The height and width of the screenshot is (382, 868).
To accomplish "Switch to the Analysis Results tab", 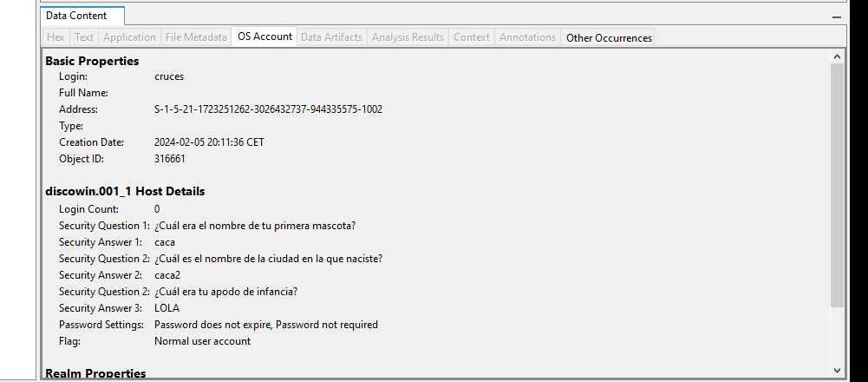I will (408, 37).
